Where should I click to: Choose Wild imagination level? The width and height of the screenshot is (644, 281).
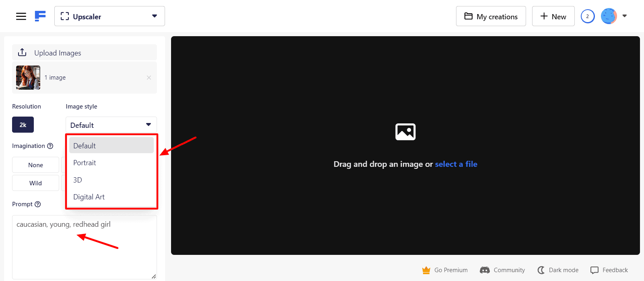click(x=35, y=183)
